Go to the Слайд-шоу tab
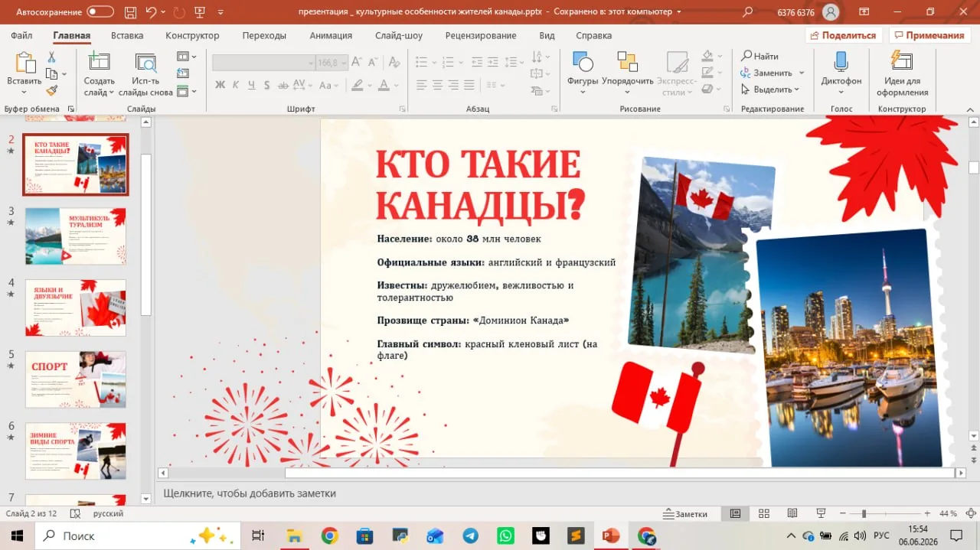The width and height of the screenshot is (980, 550). 399,36
